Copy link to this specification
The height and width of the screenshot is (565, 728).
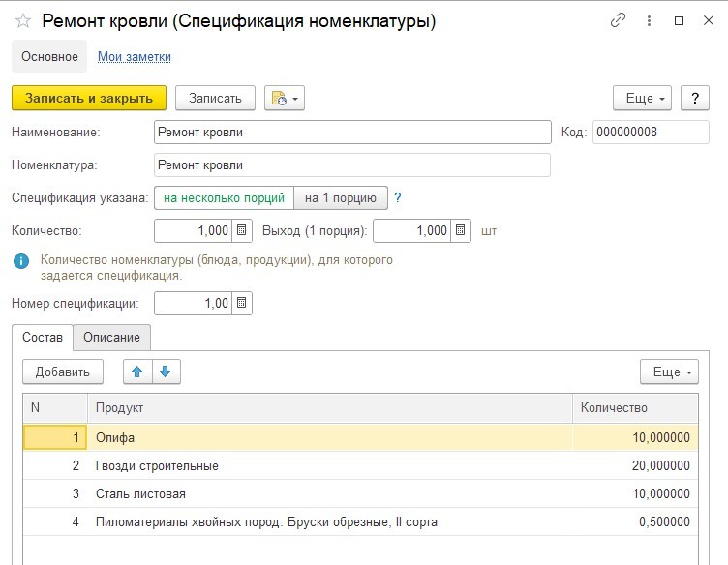618,20
